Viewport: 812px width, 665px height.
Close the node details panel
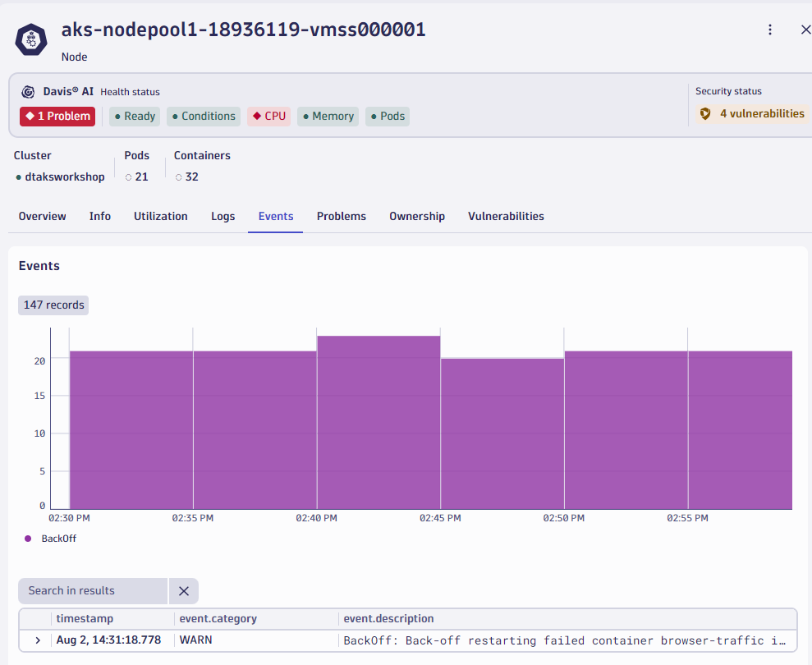point(805,30)
